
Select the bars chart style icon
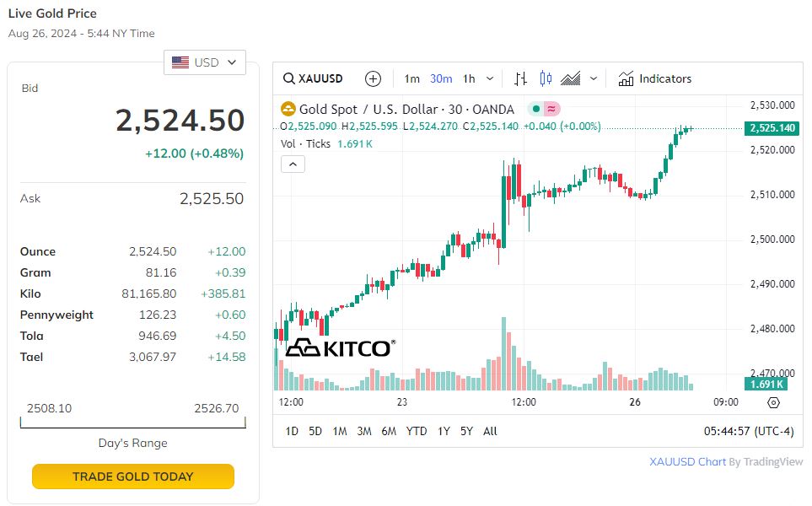click(520, 78)
